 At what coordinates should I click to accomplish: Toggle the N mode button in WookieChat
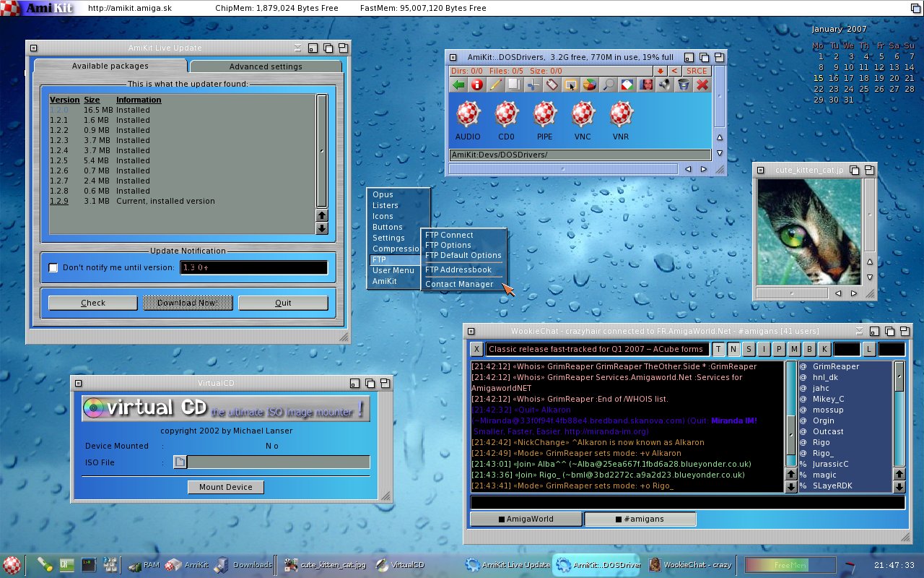(734, 350)
